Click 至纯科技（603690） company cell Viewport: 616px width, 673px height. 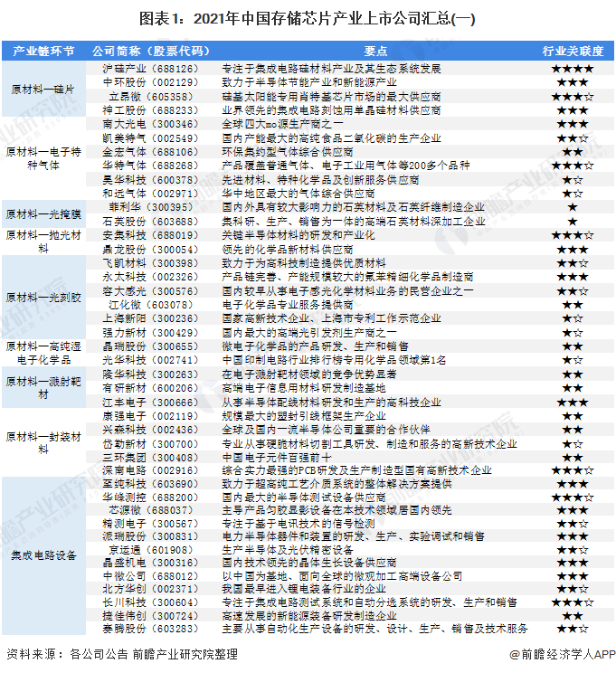(x=151, y=484)
